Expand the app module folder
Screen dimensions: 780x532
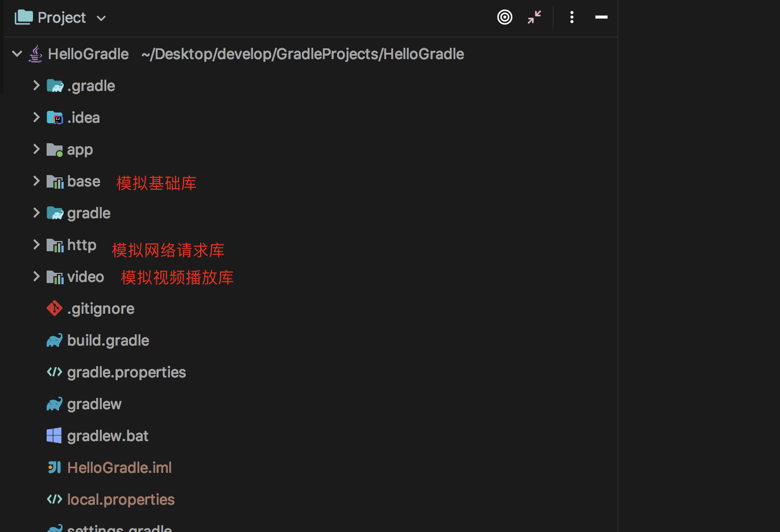36,149
